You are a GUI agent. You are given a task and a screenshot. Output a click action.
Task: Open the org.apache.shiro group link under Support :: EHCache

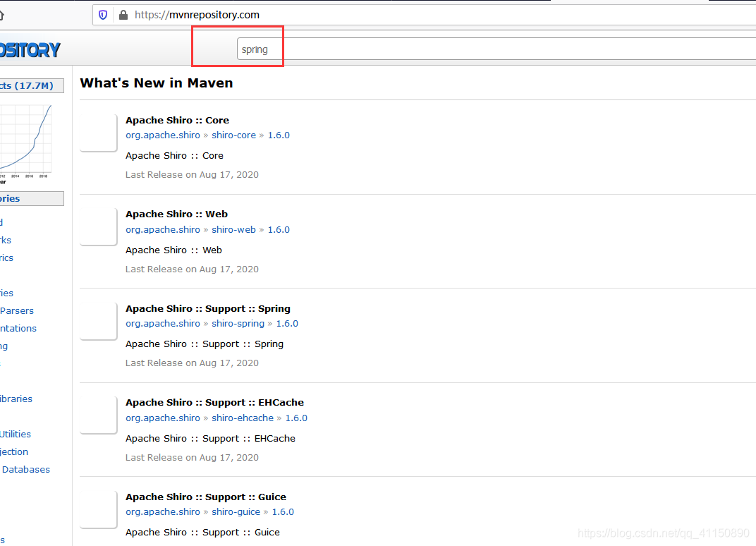(x=163, y=418)
